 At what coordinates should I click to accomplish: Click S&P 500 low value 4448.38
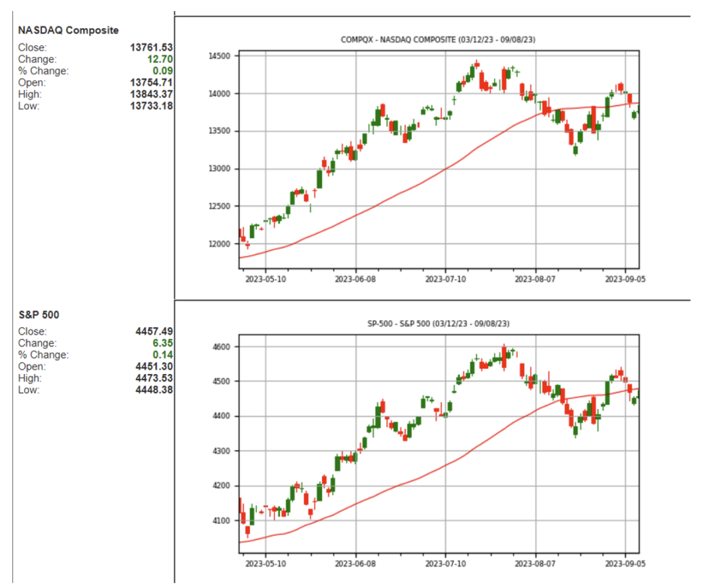click(154, 390)
